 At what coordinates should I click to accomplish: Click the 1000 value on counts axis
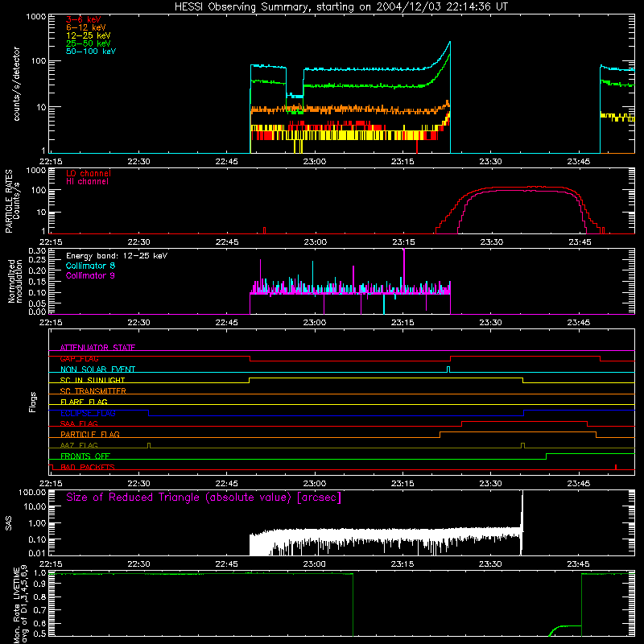click(x=36, y=17)
